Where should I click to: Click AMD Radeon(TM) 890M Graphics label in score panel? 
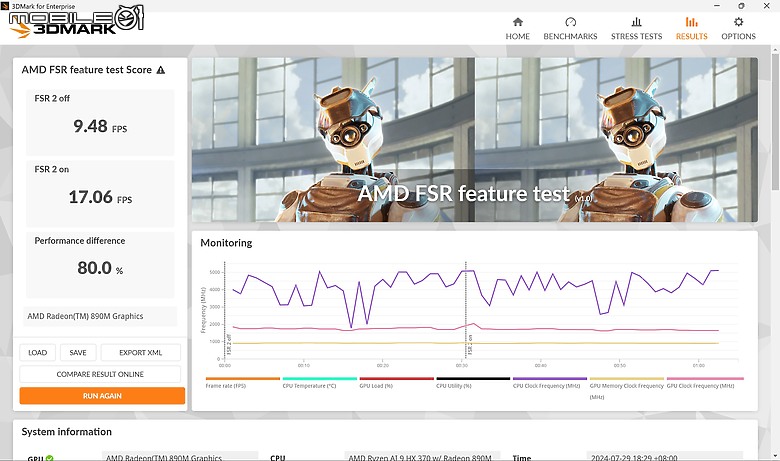point(85,316)
